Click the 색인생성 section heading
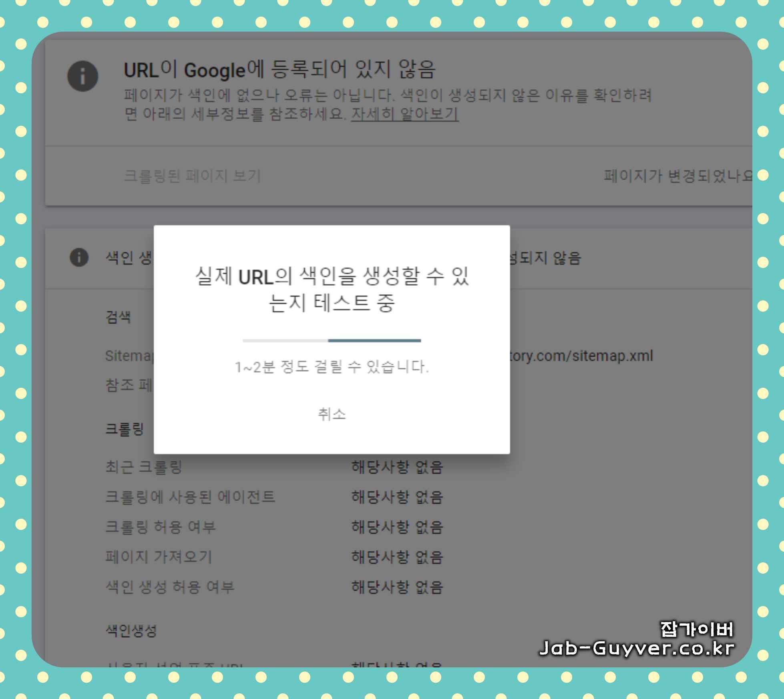The height and width of the screenshot is (699, 784). click(x=131, y=631)
